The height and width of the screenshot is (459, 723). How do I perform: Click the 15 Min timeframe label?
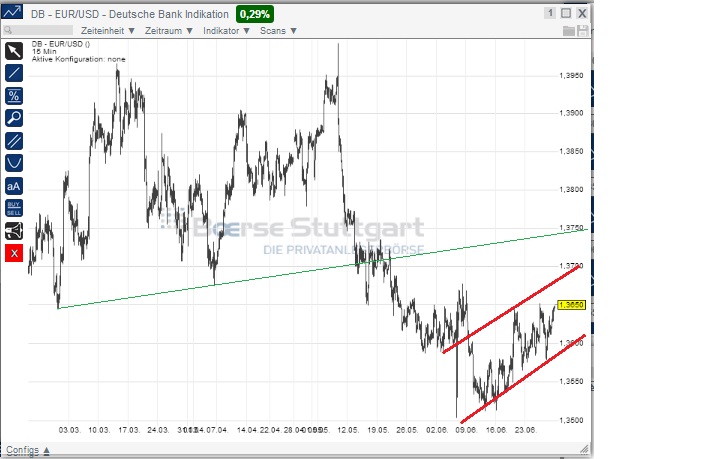44,52
